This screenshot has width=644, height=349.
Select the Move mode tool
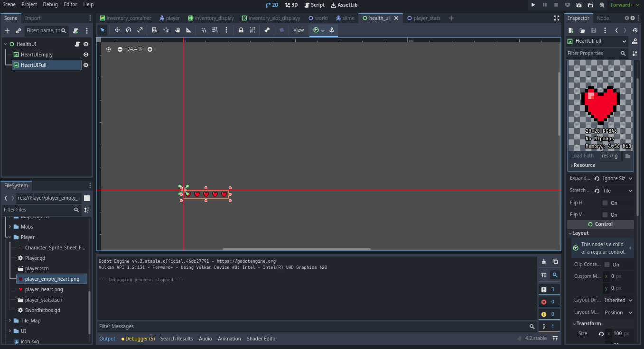click(x=117, y=30)
